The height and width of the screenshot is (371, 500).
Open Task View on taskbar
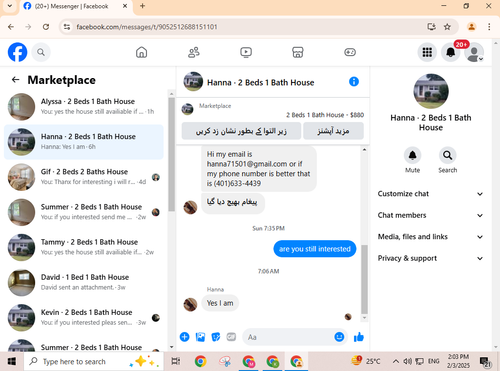(175, 361)
